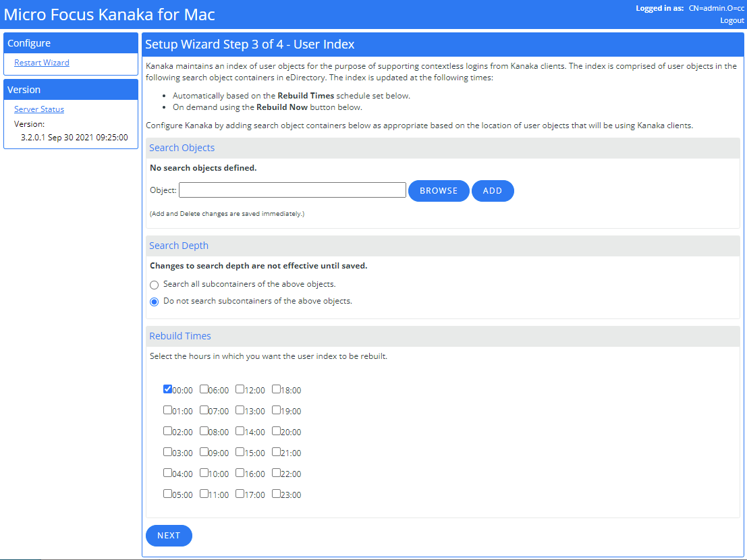Click the NEXT button
The height and width of the screenshot is (560, 747).
click(169, 535)
